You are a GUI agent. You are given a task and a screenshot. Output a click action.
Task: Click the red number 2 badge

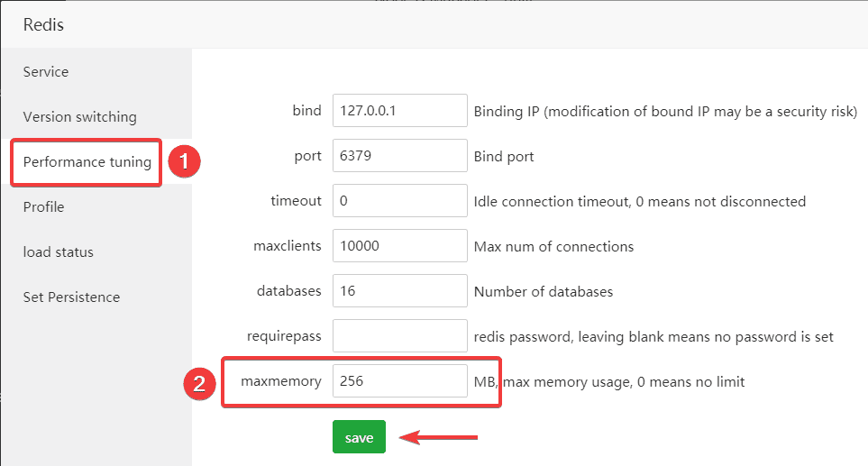(198, 383)
